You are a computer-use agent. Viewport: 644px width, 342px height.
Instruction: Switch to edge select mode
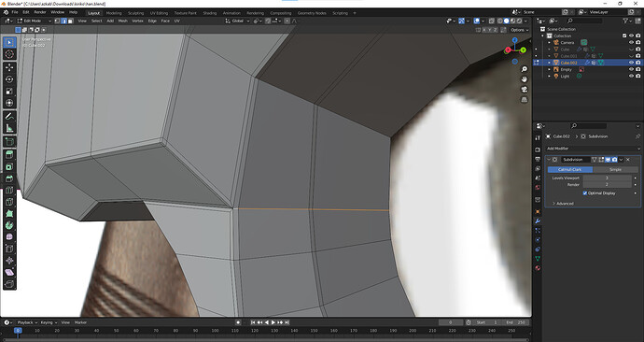point(63,21)
